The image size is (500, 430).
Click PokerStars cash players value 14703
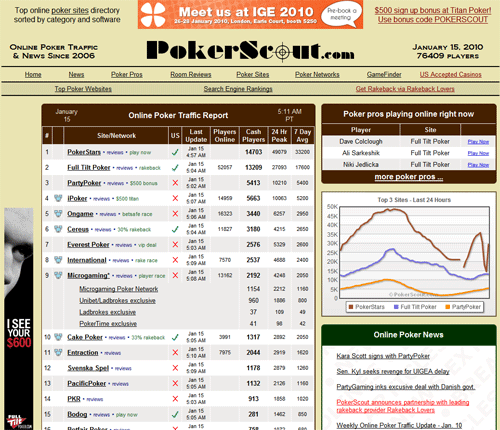point(254,152)
